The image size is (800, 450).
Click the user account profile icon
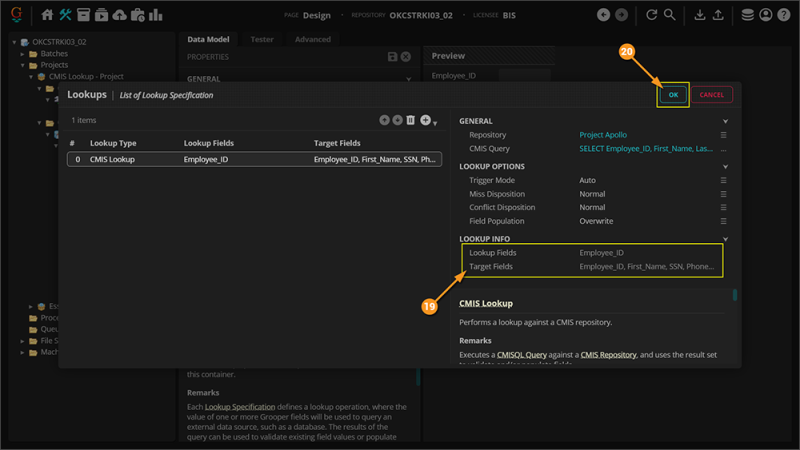pos(766,15)
